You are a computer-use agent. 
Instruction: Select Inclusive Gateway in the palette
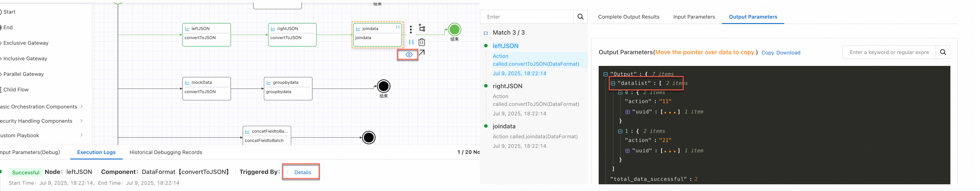pos(25,59)
